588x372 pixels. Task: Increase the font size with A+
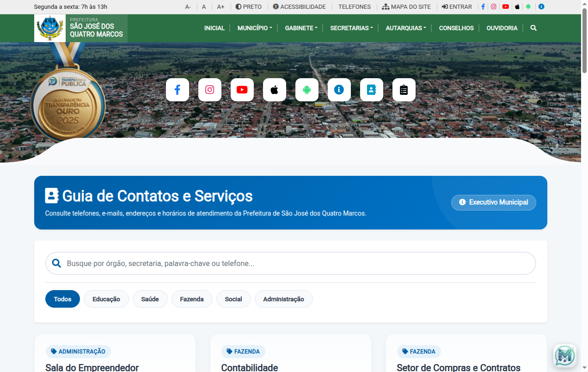click(221, 7)
